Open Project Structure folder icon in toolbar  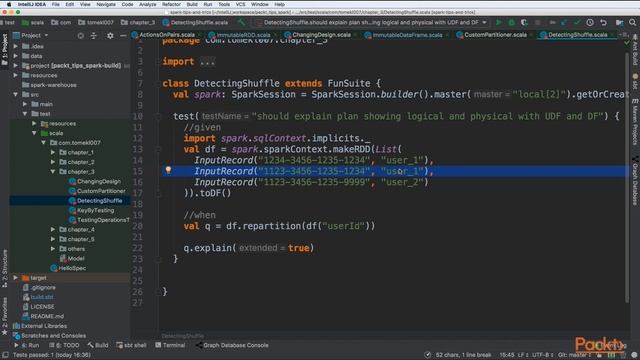(619, 22)
